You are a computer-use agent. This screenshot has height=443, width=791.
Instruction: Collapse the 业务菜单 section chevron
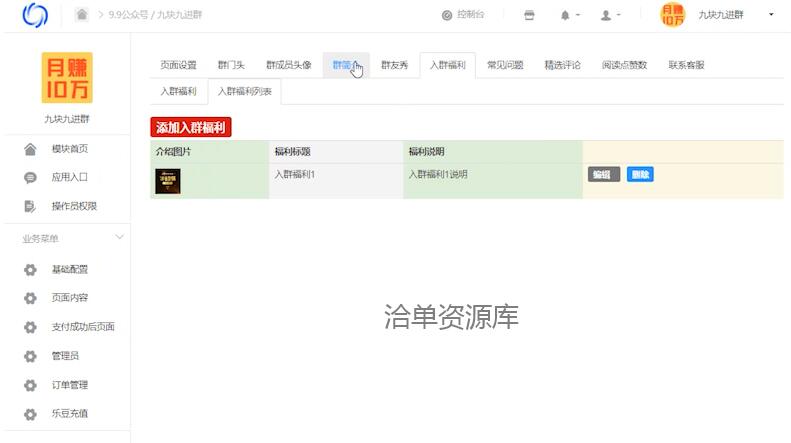tap(120, 237)
